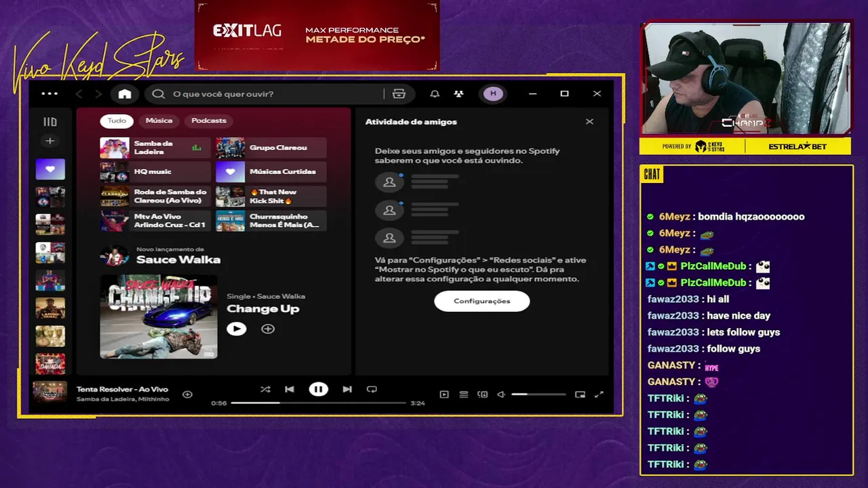This screenshot has height=488, width=868.
Task: Open 'Mtv Ao Vivo Arlindo Cruz - Cd 1' card
Action: coord(155,221)
